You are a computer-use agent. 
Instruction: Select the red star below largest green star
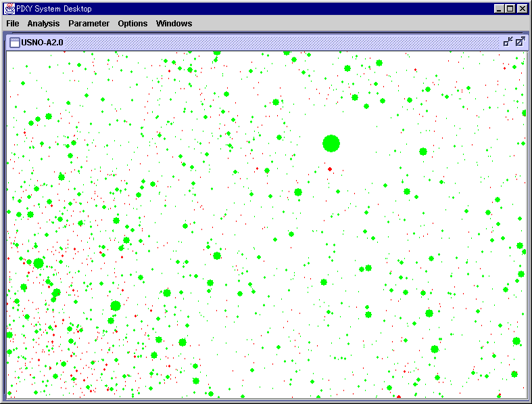pyautogui.click(x=330, y=169)
